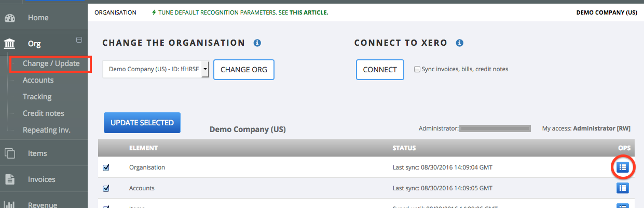Click the ELEMENT column header
This screenshot has width=644, height=208.
[143, 148]
